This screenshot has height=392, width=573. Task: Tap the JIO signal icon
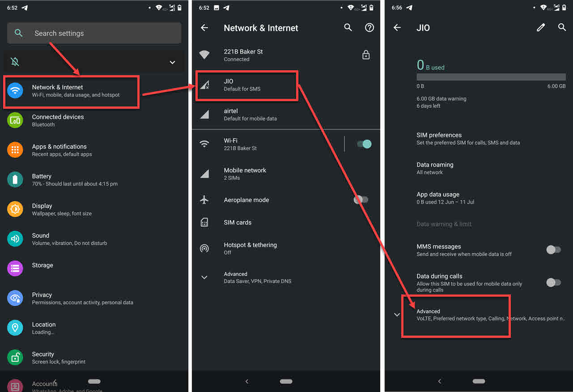(204, 85)
